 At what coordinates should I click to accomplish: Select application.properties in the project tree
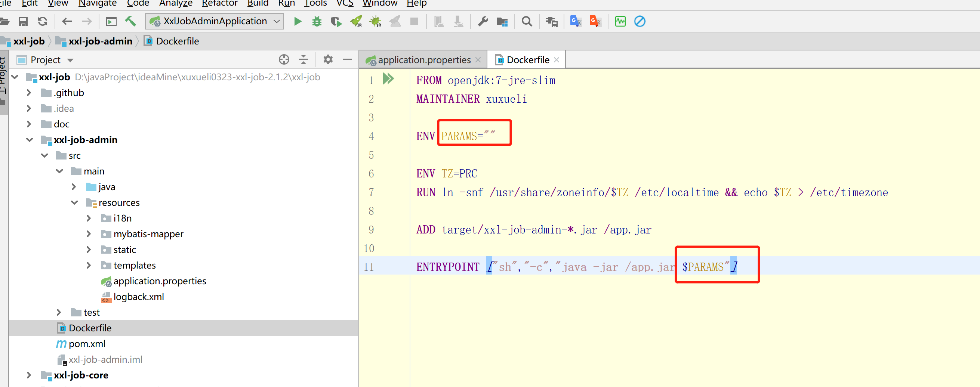[160, 281]
